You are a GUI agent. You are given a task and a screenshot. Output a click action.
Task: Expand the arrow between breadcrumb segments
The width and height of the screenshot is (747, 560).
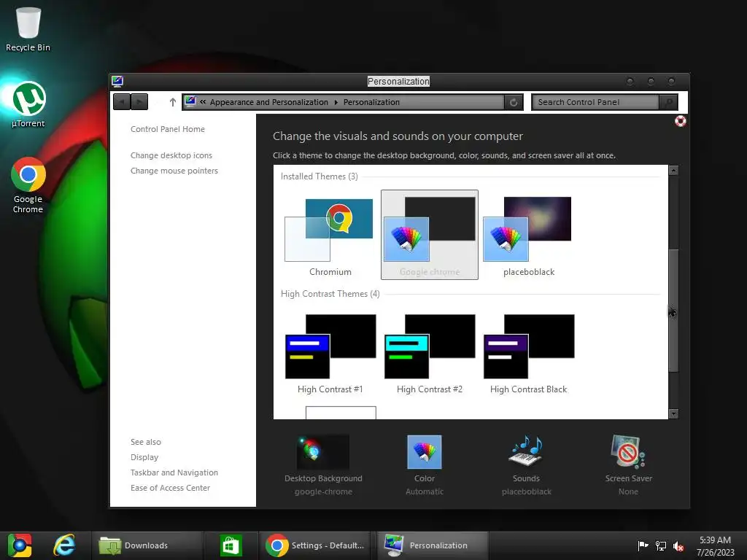click(336, 102)
